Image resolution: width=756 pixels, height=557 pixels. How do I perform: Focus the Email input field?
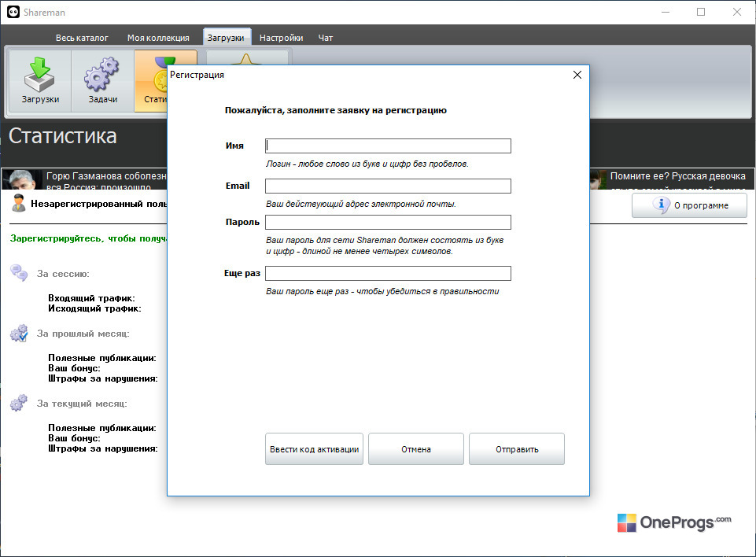(x=388, y=186)
